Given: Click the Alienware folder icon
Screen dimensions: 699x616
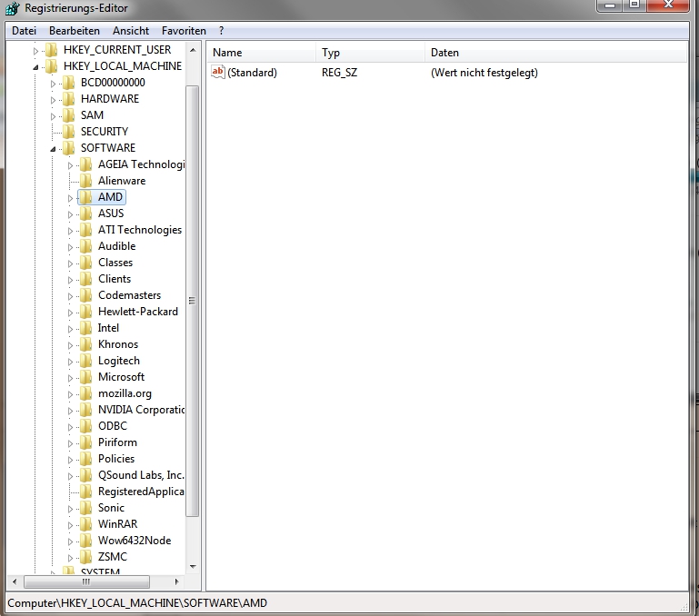Looking at the screenshot, I should (x=86, y=181).
